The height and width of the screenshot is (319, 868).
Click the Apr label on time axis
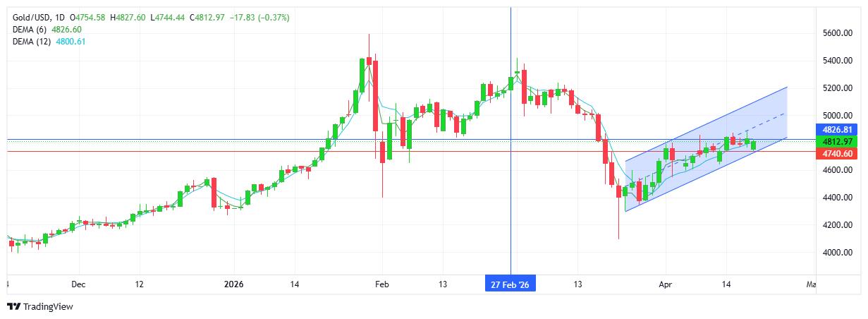(x=664, y=284)
